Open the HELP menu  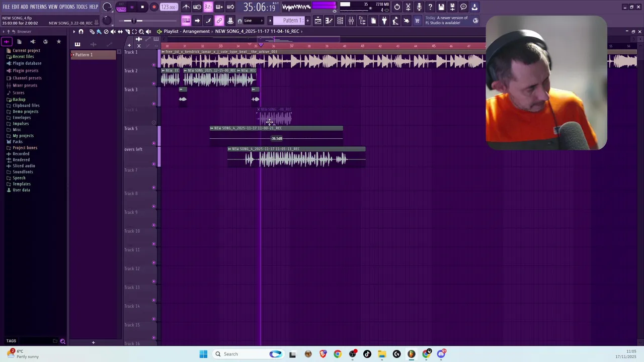(x=94, y=7)
